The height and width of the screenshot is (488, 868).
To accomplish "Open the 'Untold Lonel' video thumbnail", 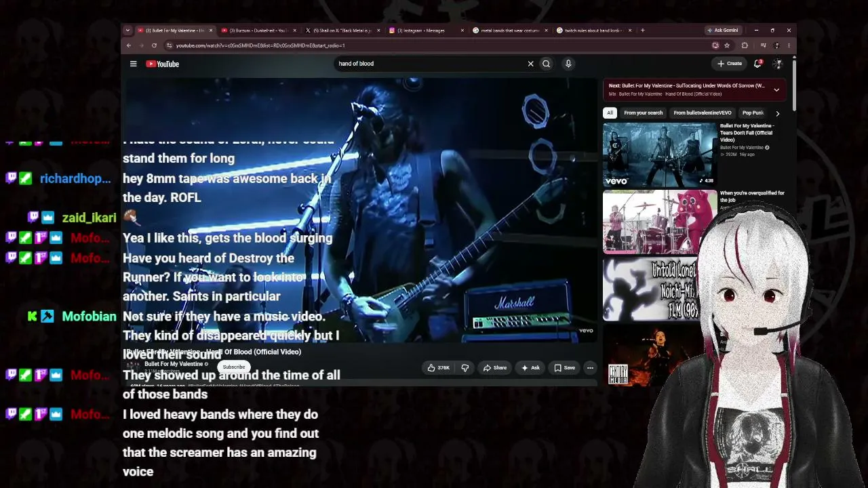I will [x=651, y=289].
